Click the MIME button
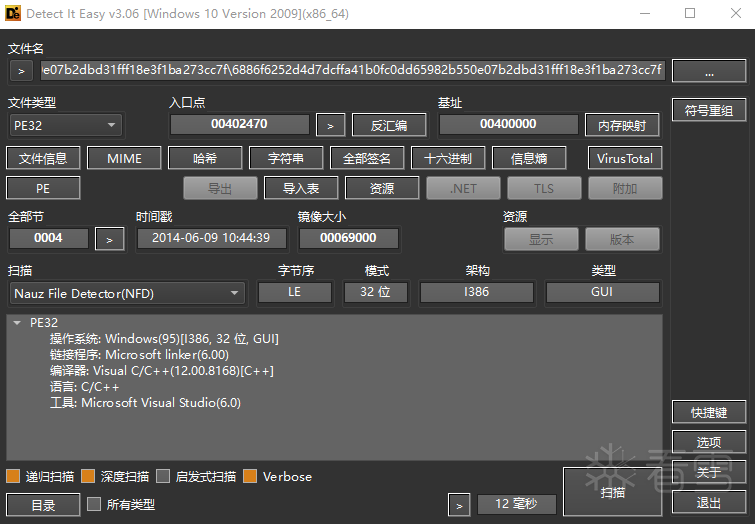 pyautogui.click(x=124, y=158)
